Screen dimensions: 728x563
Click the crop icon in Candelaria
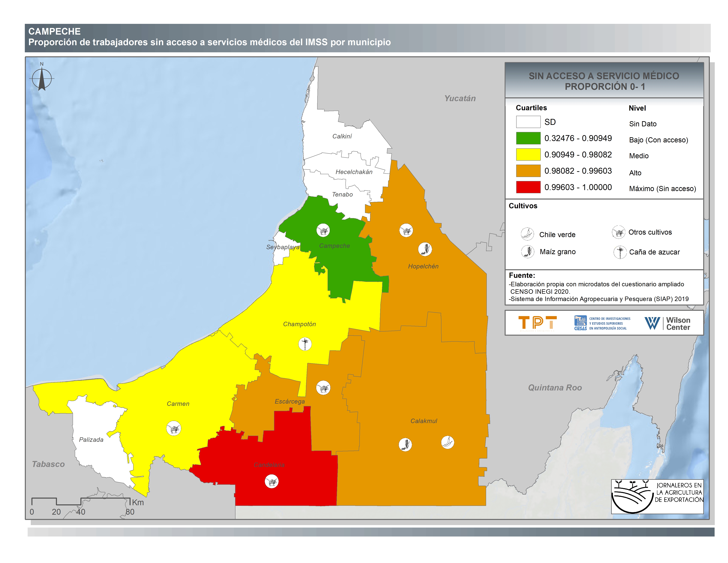271,482
